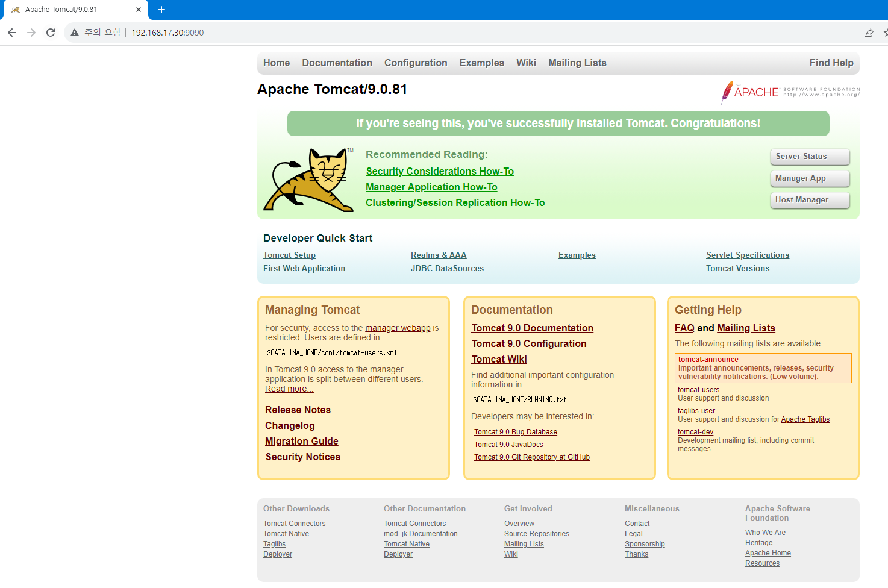Open Tomcat Connectors under Other Downloads
This screenshot has height=588, width=888.
pos(294,524)
